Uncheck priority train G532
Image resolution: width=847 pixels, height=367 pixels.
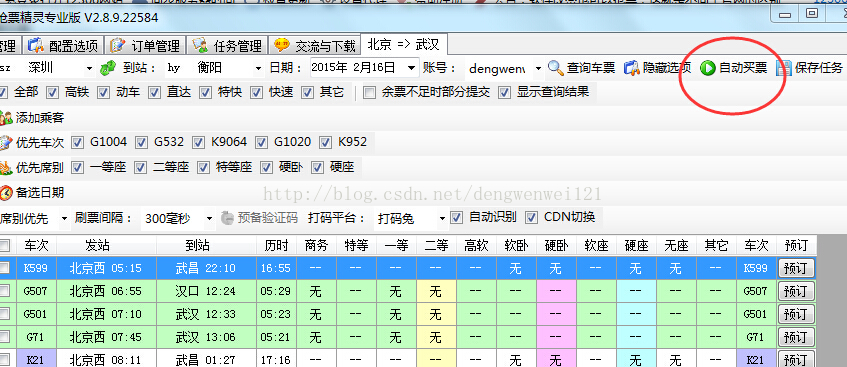coord(142,143)
